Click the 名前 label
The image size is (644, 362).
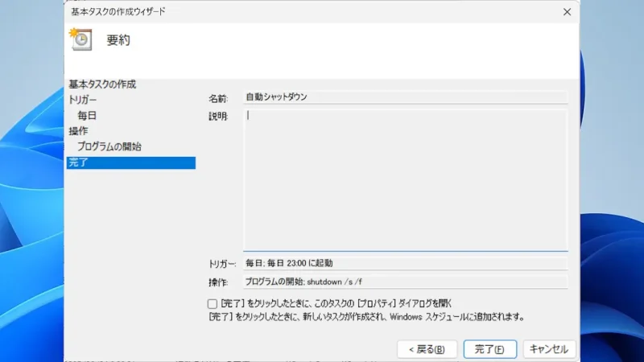(x=217, y=99)
